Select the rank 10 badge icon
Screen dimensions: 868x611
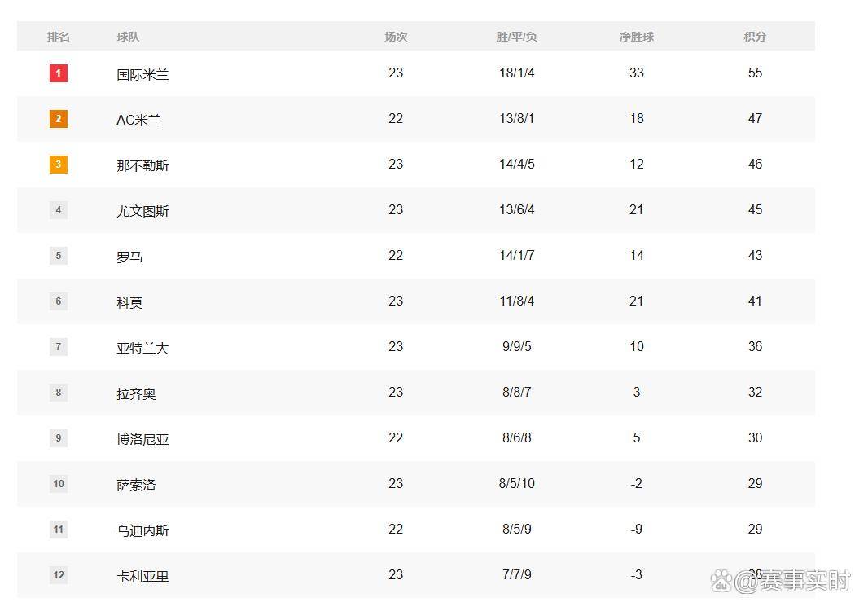point(58,484)
